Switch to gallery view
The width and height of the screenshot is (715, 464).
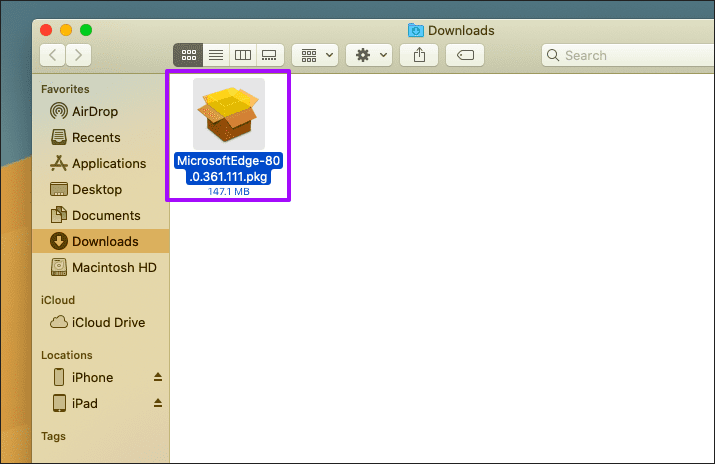[270, 55]
